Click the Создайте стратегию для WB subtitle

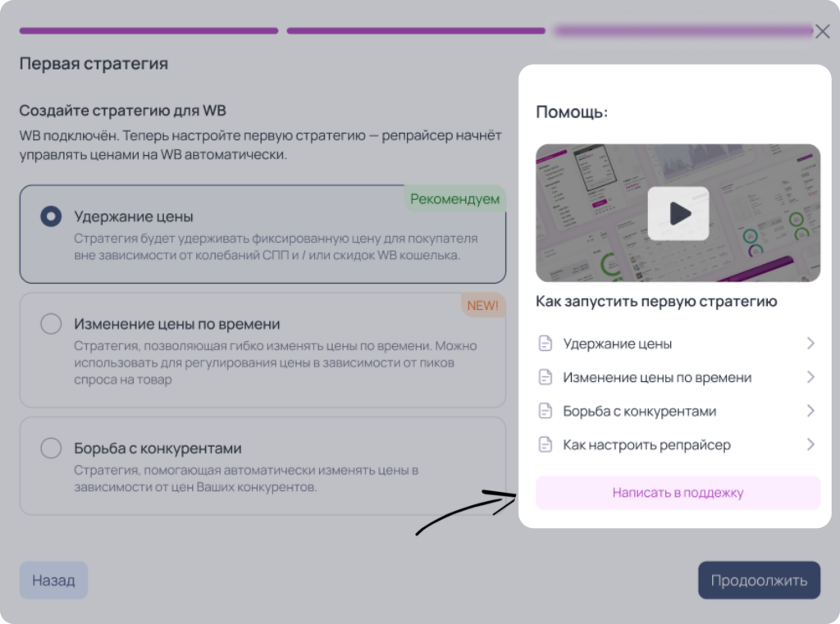[x=123, y=111]
